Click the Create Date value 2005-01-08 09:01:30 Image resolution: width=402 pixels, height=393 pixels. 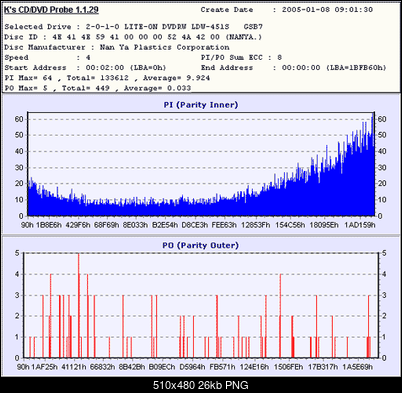(327, 10)
